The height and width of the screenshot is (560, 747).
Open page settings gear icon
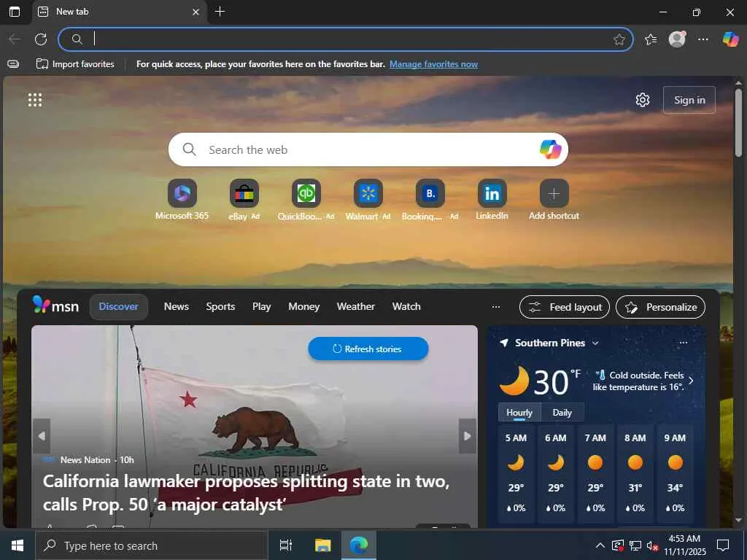coord(643,100)
